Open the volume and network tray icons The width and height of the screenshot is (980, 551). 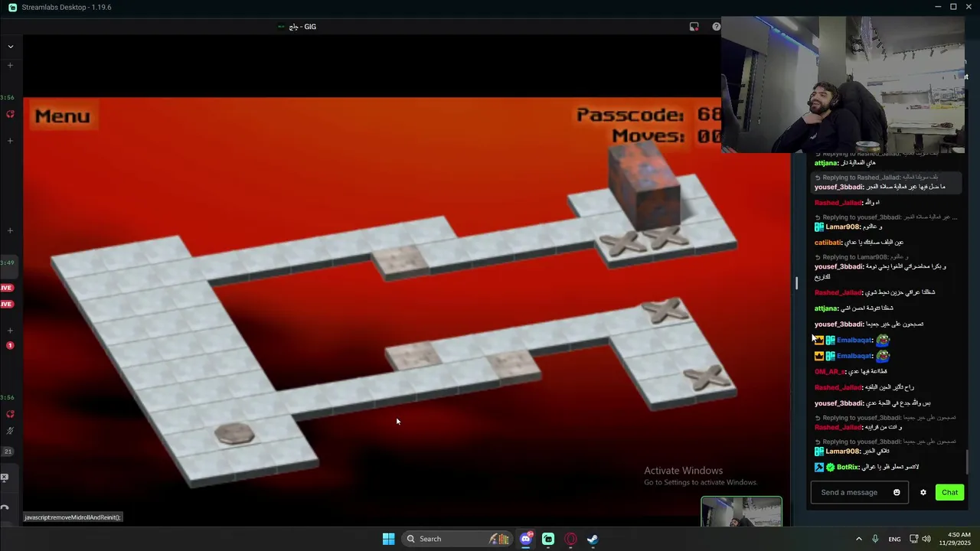coord(920,539)
